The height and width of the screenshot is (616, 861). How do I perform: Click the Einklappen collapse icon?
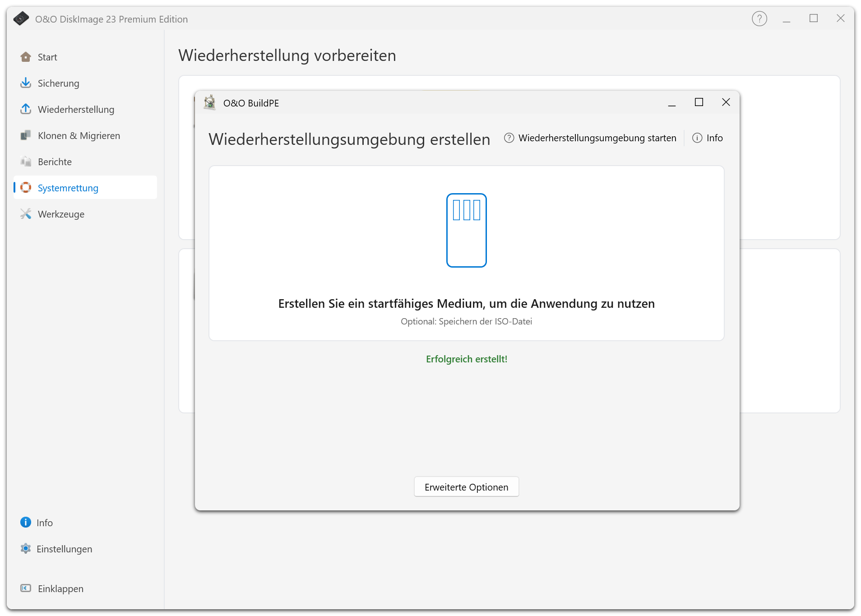tap(26, 588)
